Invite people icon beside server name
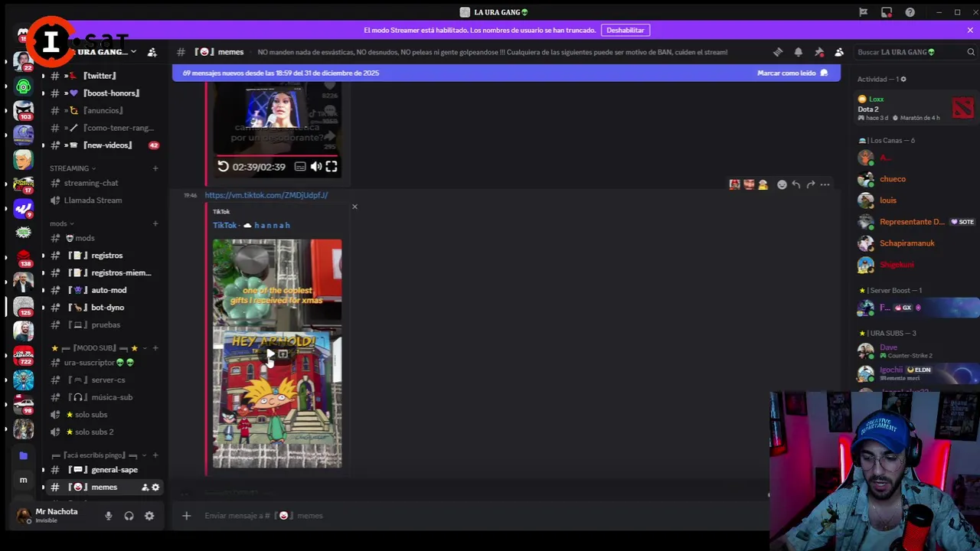Viewport: 980px width, 551px height. coord(152,52)
